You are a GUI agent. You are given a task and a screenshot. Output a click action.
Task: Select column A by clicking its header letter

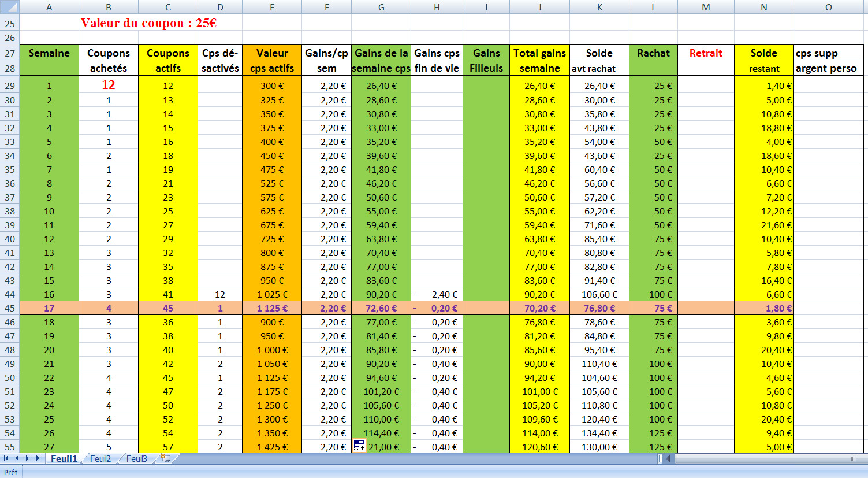[x=49, y=6]
